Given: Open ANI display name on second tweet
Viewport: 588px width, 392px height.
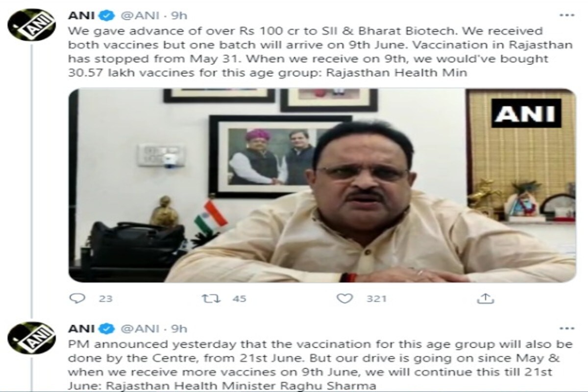Looking at the screenshot, I should click(x=83, y=328).
